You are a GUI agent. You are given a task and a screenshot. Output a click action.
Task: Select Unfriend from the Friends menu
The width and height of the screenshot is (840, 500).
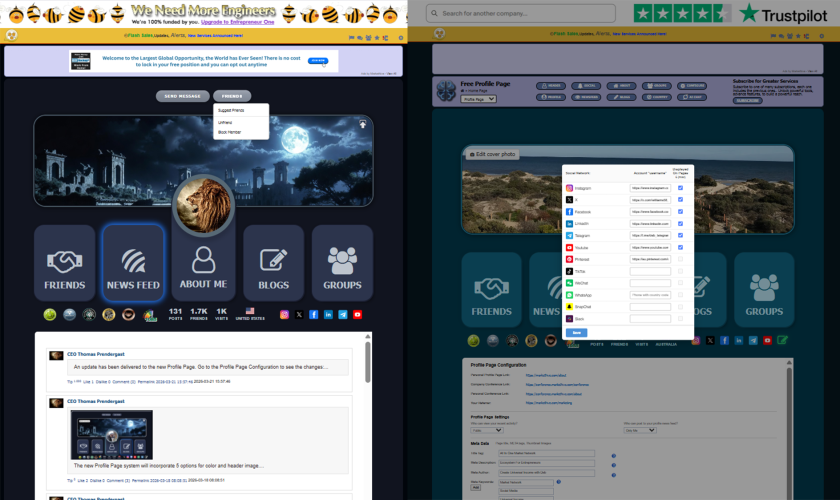click(x=225, y=122)
